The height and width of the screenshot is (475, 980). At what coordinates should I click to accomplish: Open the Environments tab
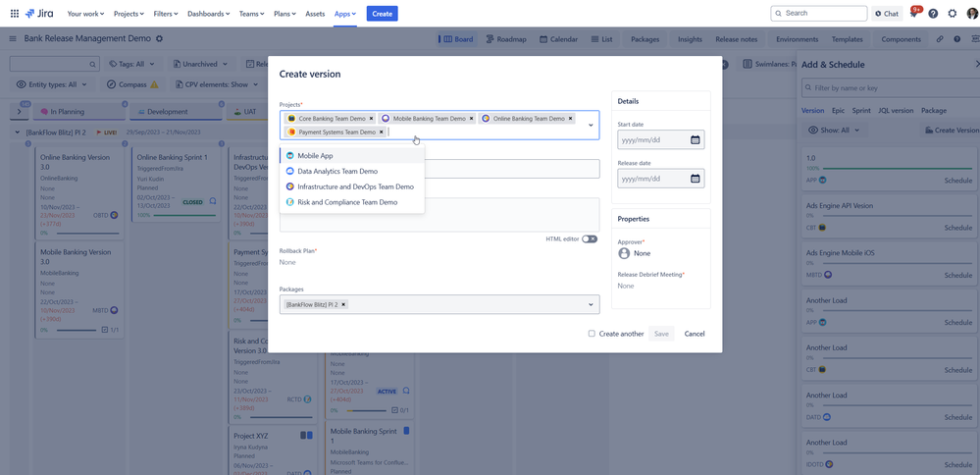(x=797, y=38)
